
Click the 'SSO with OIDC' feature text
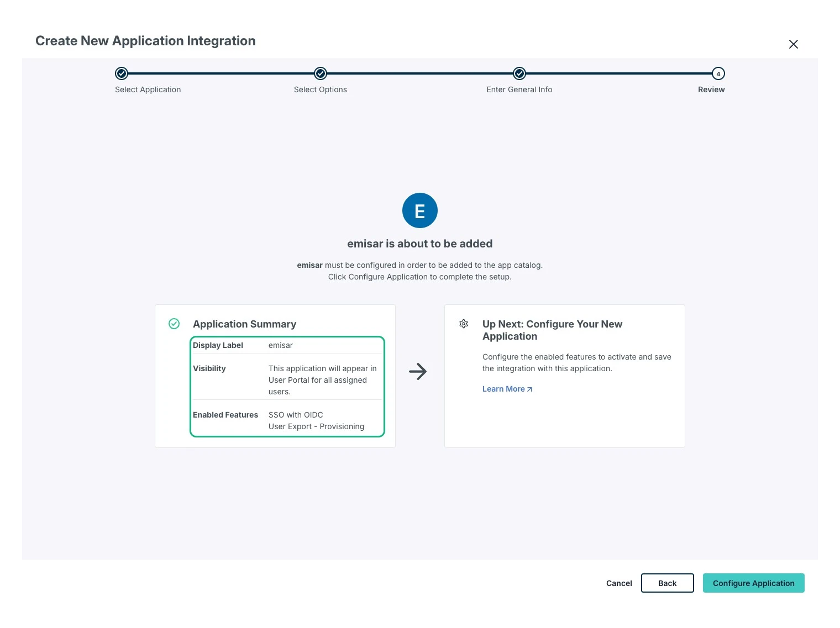click(x=296, y=415)
